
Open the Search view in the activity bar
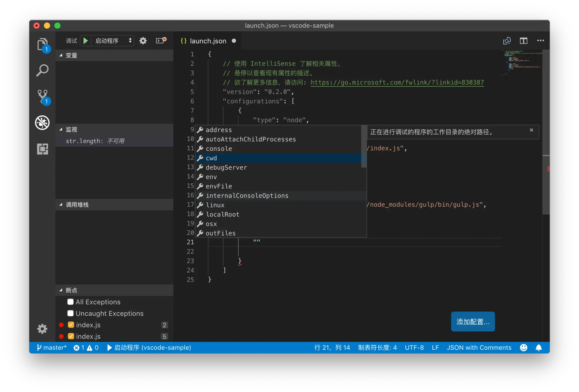[x=42, y=71]
